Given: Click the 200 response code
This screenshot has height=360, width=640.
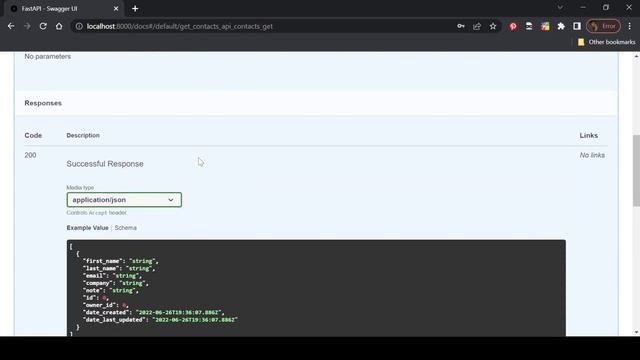Looking at the screenshot, I should click(x=30, y=155).
